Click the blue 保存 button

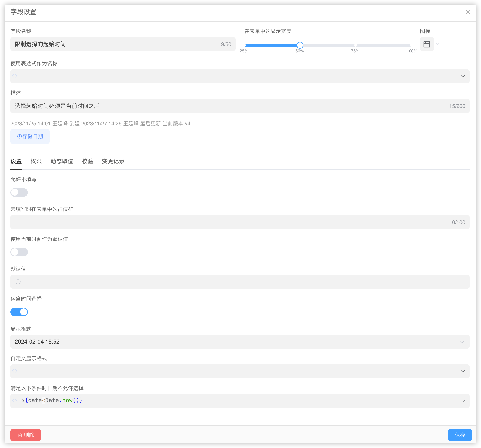click(x=460, y=435)
